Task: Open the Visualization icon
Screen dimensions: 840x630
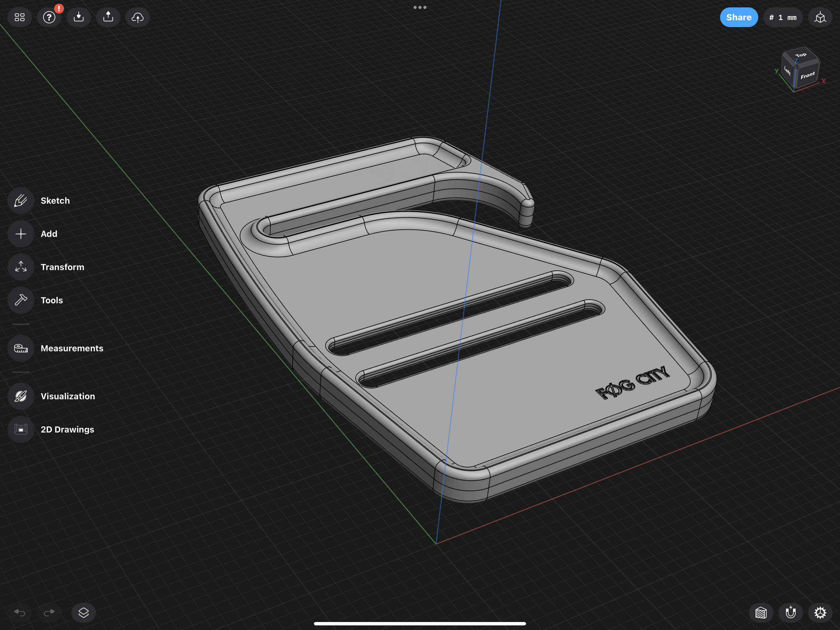Action: coord(21,396)
